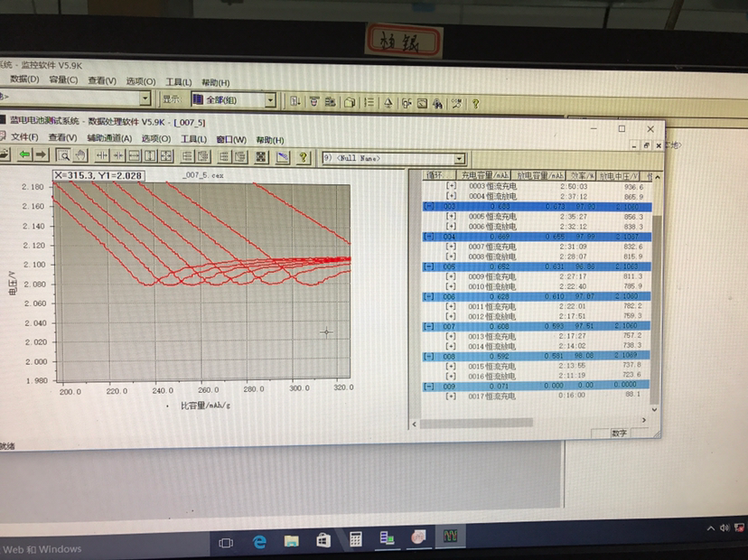Click the help question icon in monitor toolbar
The width and height of the screenshot is (748, 560).
tap(475, 104)
